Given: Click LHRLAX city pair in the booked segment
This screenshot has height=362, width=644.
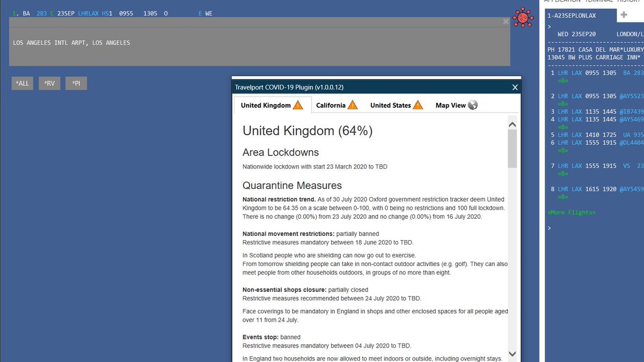Looking at the screenshot, I should (x=88, y=13).
